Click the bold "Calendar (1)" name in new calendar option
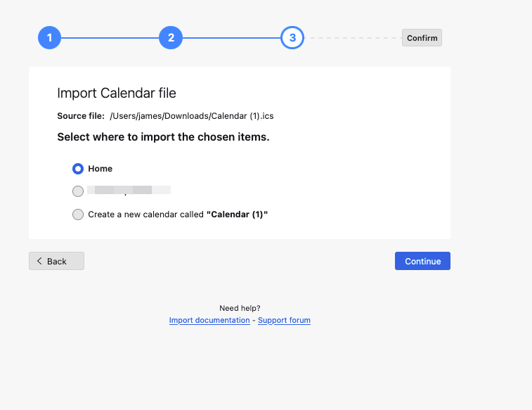532x410 pixels. (x=238, y=214)
